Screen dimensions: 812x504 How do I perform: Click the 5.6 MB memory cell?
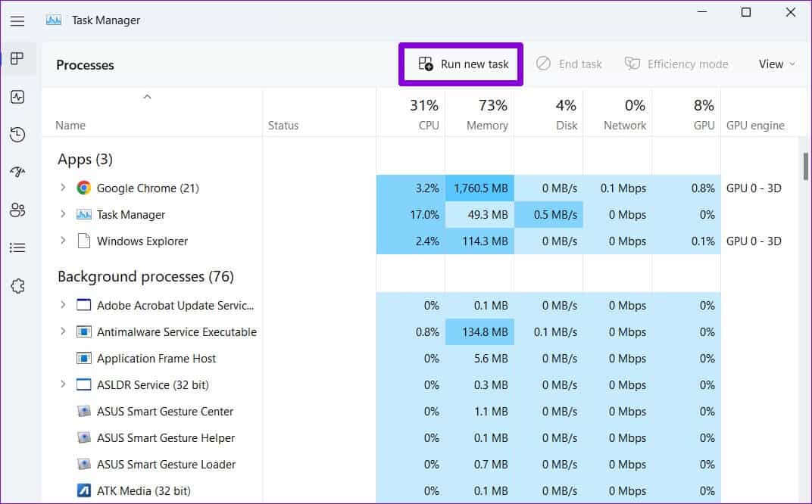479,359
